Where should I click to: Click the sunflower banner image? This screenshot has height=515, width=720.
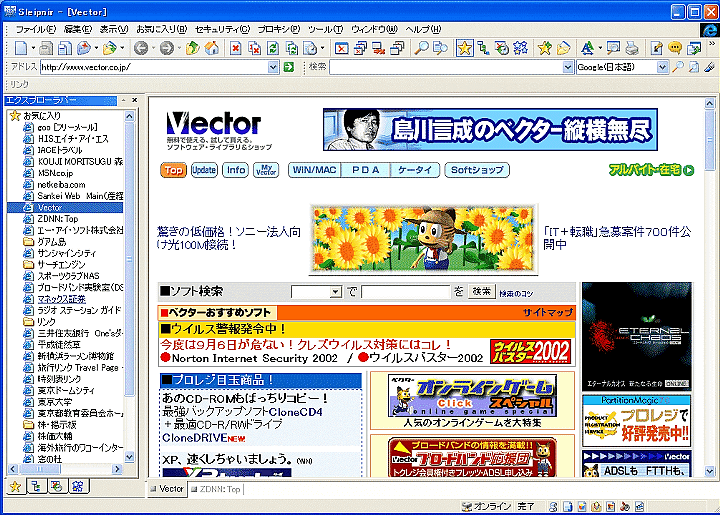(423, 239)
